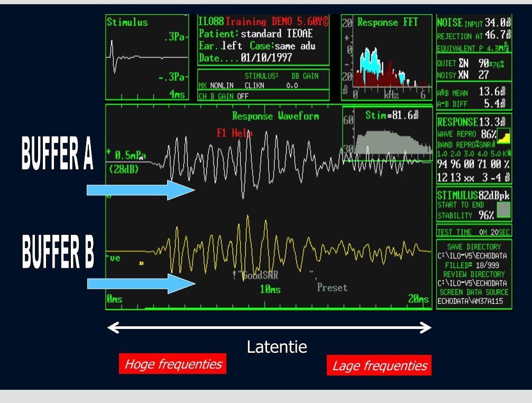The image size is (532, 403).
Task: Click 'Training DEMO 5.60Y' version text
Action: (277, 22)
